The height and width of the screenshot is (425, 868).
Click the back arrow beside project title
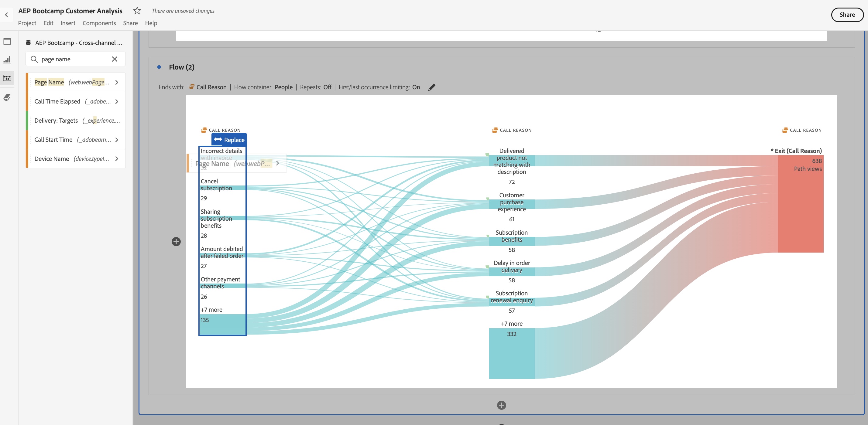point(6,15)
